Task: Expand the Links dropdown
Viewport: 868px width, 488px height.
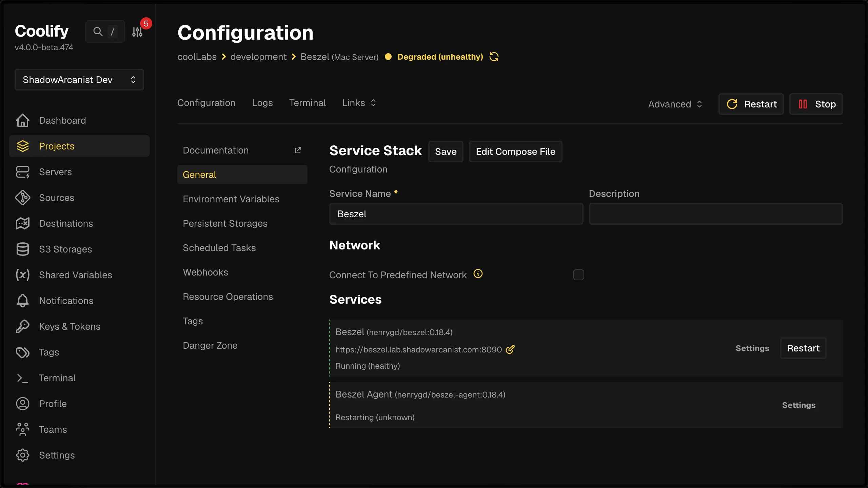Action: tap(359, 103)
